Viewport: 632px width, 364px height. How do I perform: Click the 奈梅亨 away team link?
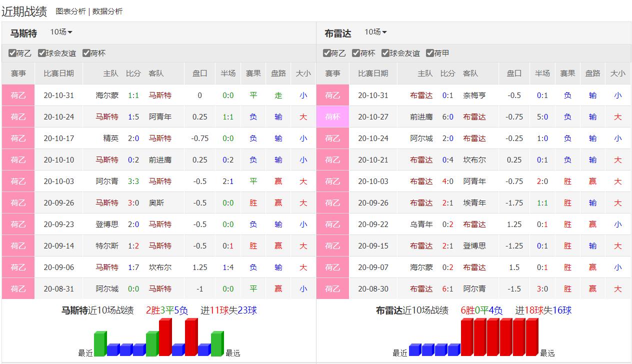[x=474, y=95]
